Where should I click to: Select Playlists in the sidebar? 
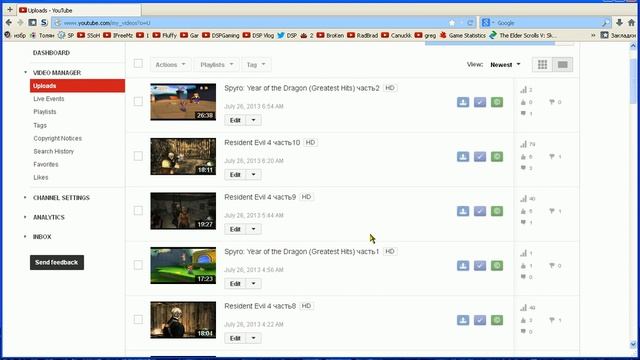[44, 112]
